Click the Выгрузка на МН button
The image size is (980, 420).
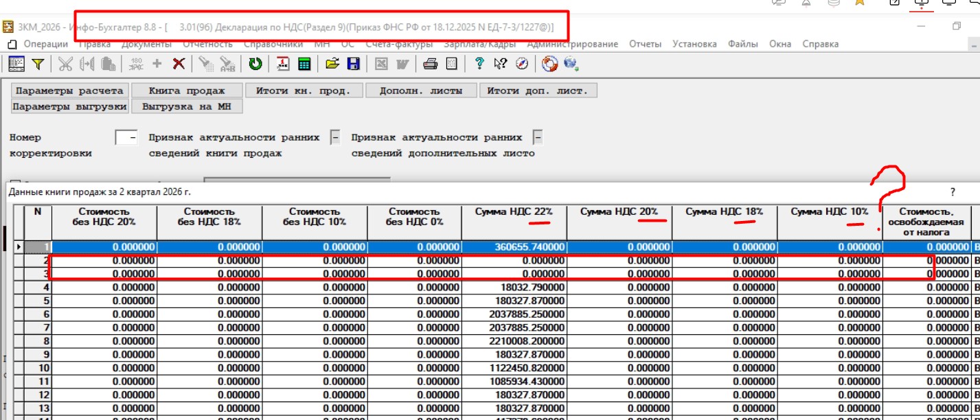click(187, 106)
